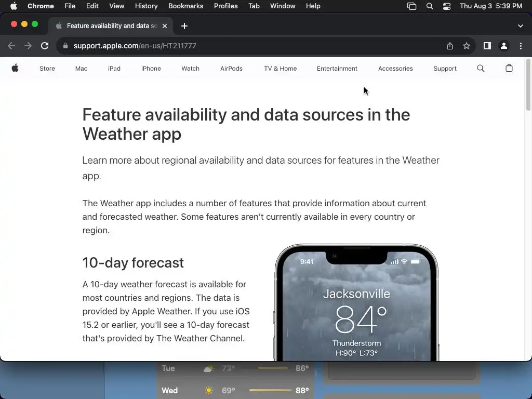Bookmark this page with star icon
Image resolution: width=532 pixels, height=399 pixels.
[x=467, y=46]
